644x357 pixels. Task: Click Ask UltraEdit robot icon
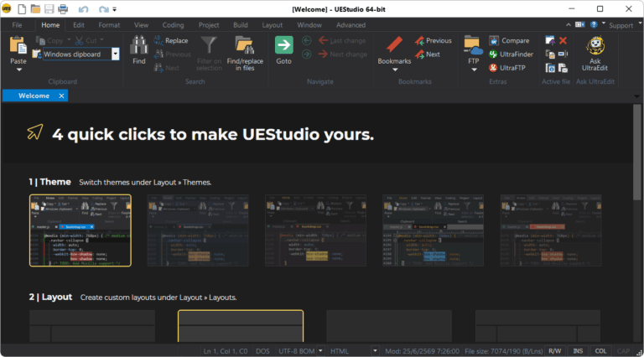595,46
